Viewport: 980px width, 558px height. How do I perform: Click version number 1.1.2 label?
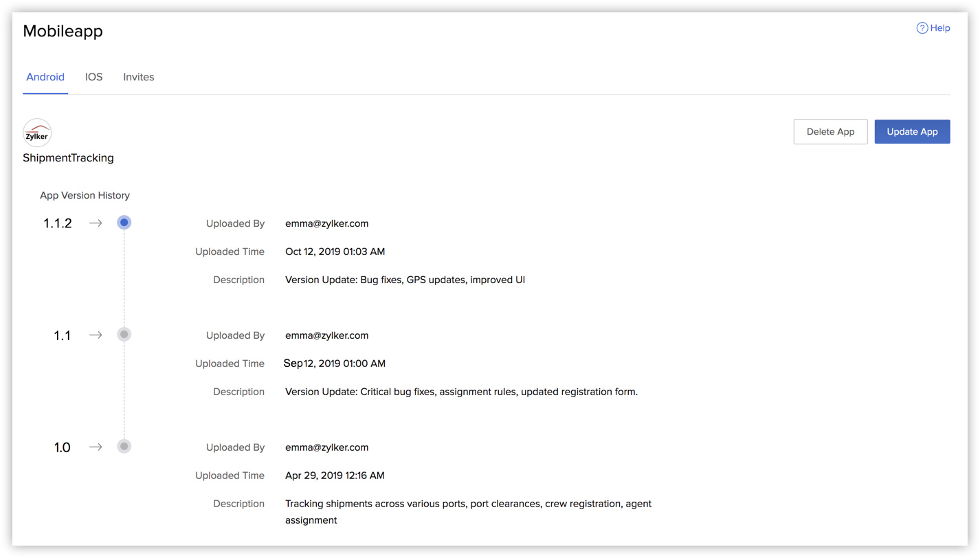pyautogui.click(x=58, y=223)
